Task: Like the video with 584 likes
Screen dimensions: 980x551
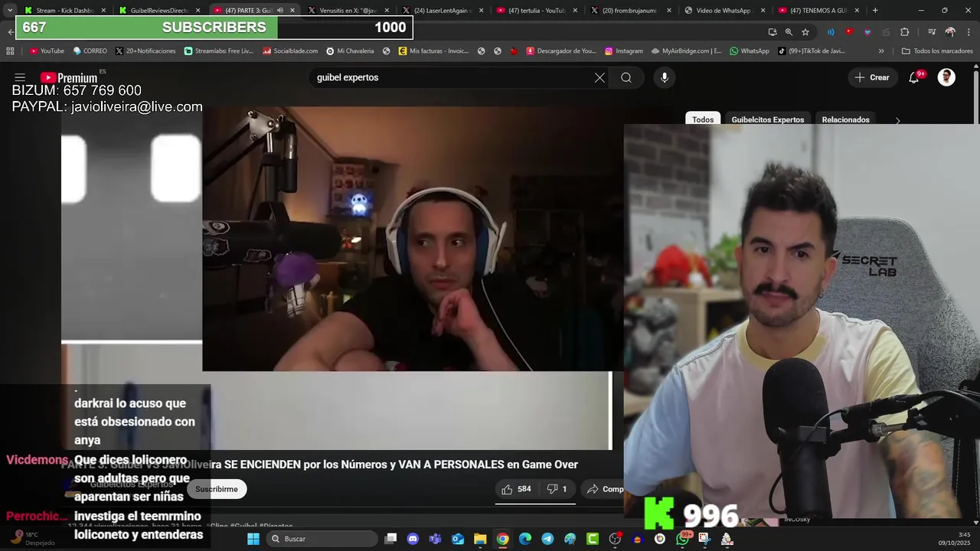Action: click(516, 489)
